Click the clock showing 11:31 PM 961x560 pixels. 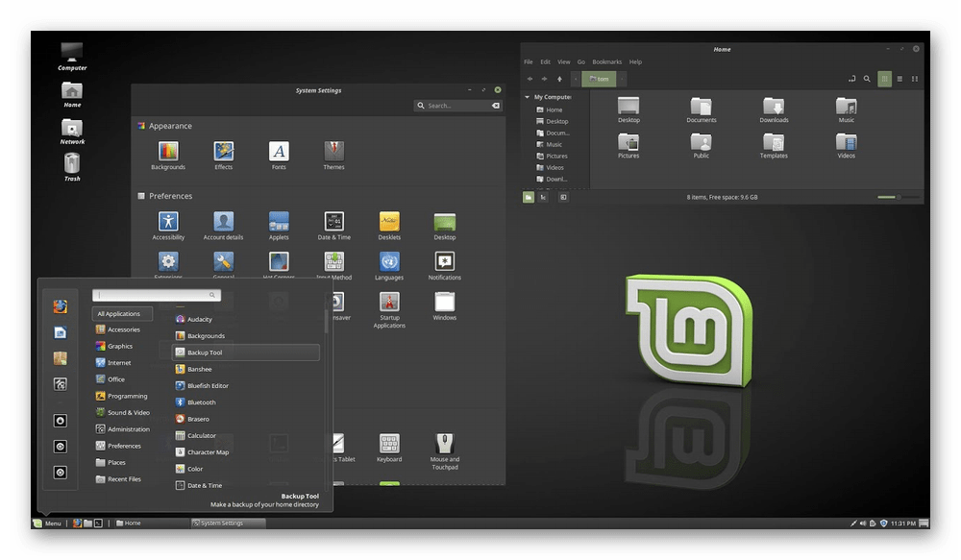click(902, 523)
